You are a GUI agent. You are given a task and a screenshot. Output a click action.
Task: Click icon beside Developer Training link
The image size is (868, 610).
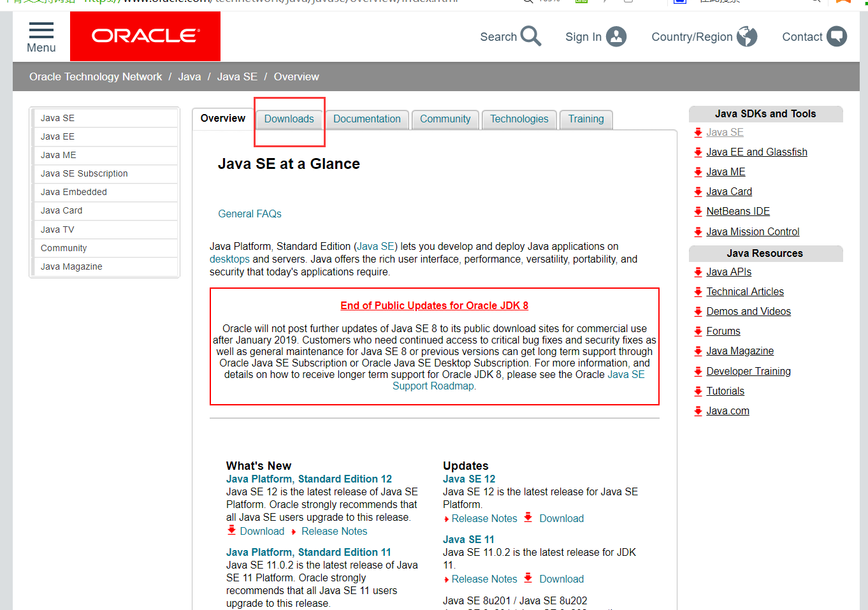(698, 372)
